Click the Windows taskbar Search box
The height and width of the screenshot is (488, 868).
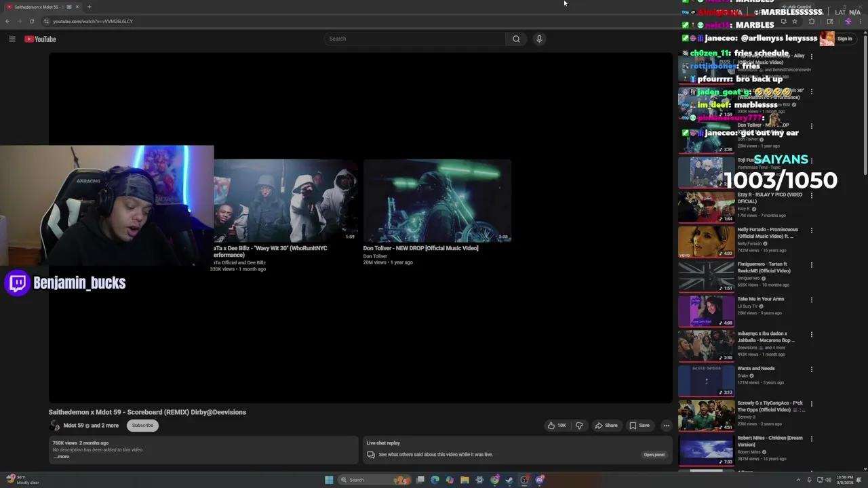[374, 480]
